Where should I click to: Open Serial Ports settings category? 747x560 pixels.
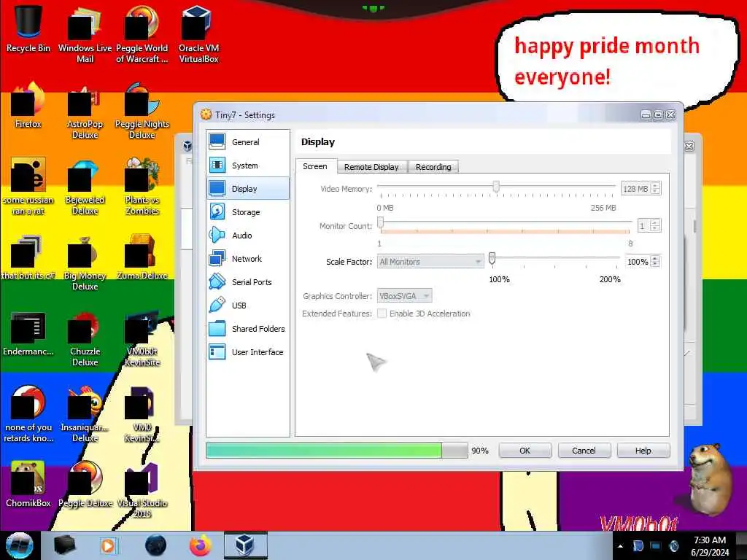pos(248,282)
